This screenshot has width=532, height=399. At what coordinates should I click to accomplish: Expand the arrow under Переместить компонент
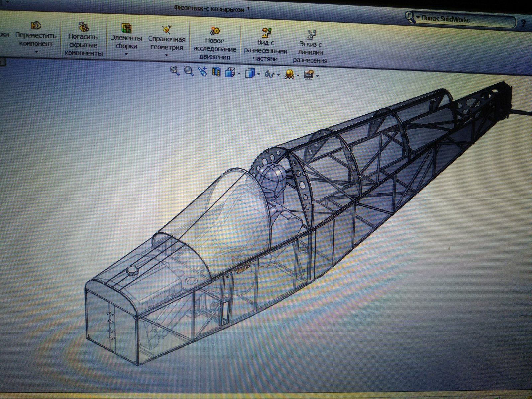click(x=36, y=52)
